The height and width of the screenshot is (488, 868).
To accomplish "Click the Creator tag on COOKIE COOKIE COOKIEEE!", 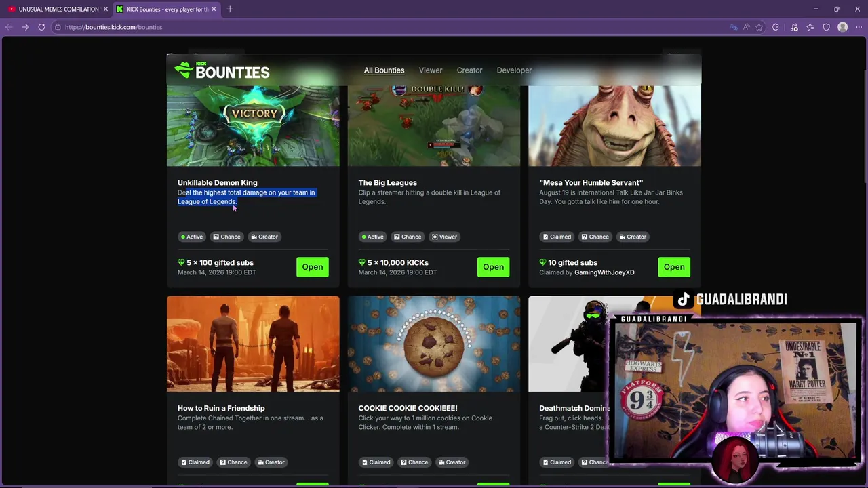I will pos(452,462).
